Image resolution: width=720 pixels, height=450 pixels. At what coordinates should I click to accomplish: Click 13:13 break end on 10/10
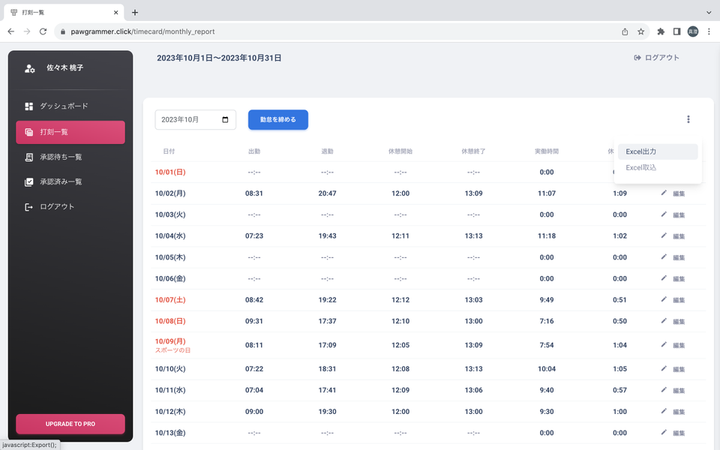pyautogui.click(x=473, y=369)
